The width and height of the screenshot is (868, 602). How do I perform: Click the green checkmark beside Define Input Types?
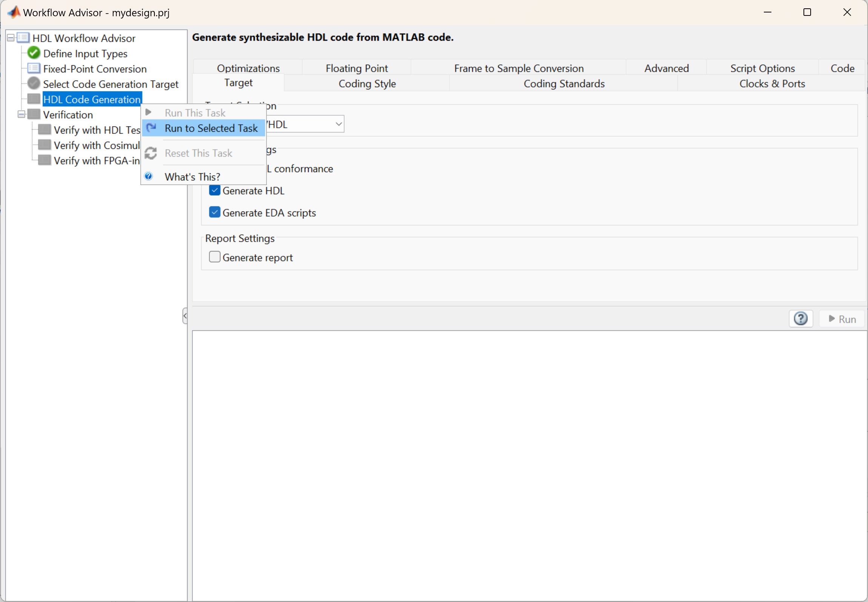click(x=34, y=53)
